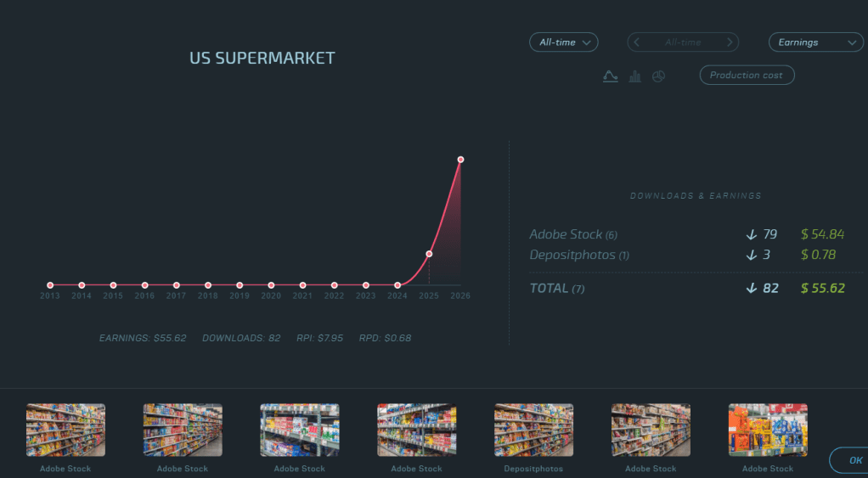Click the Depositphotos downloads arrow icon
This screenshot has width=868, height=478.
click(751, 255)
